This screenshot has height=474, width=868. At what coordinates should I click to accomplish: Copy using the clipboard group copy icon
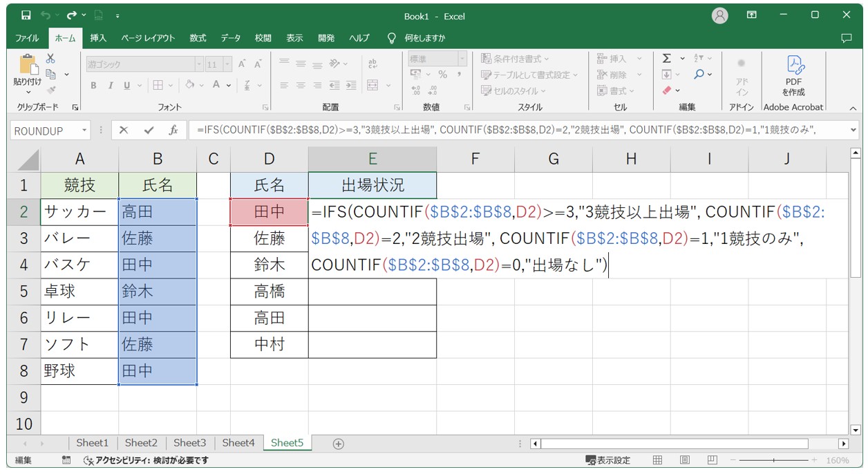(50, 74)
